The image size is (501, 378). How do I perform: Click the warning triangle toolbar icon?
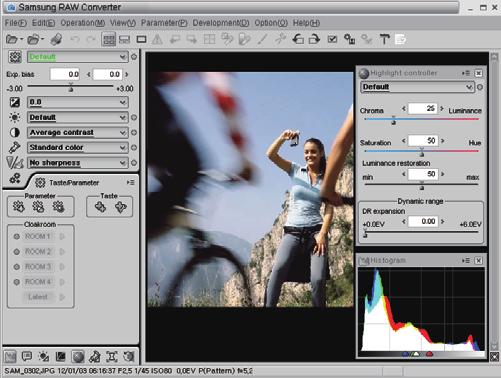[x=157, y=39]
